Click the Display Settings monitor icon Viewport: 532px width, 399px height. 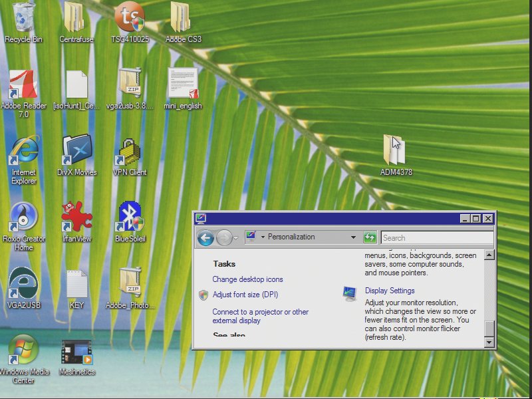pyautogui.click(x=350, y=293)
